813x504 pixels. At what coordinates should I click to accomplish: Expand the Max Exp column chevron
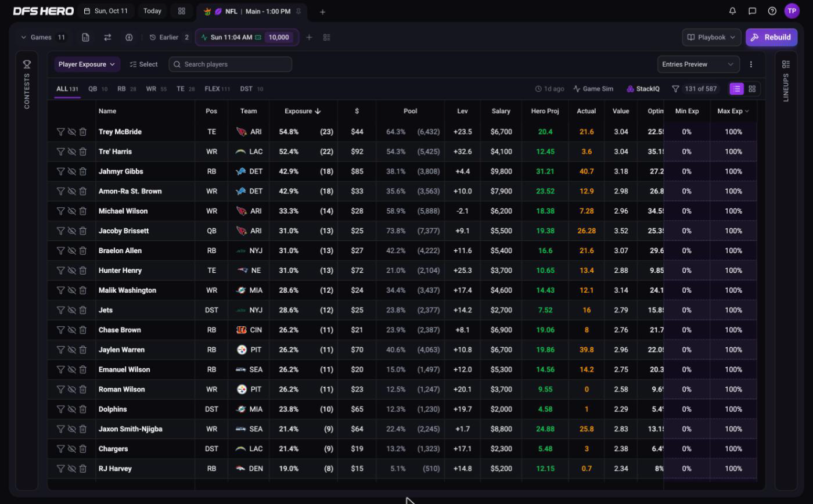[x=747, y=111]
